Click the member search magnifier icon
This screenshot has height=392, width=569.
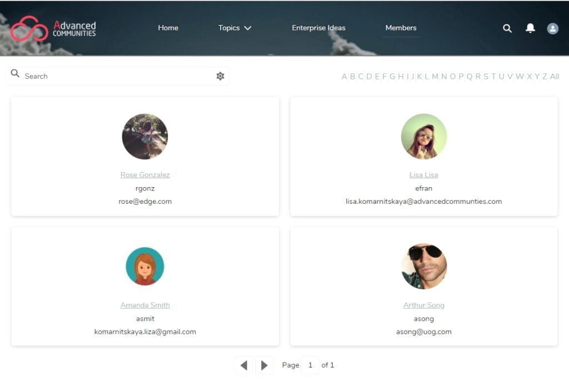click(x=15, y=74)
